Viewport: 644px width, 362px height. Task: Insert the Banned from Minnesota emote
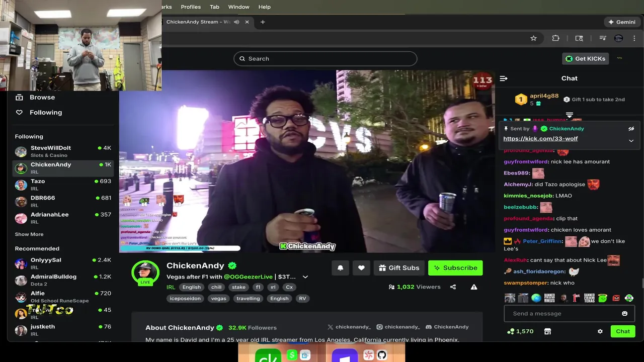point(549,298)
